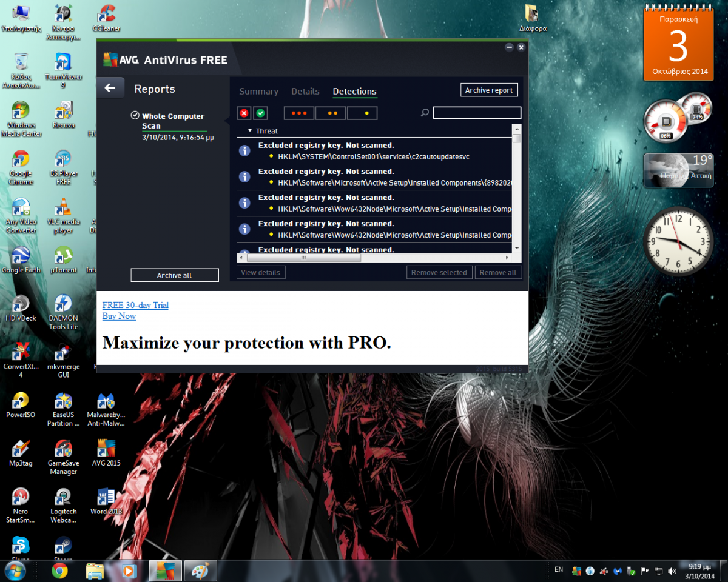The height and width of the screenshot is (582, 728).
Task: Select DAEMON Tools Lite desktop icon
Action: [x=63, y=312]
